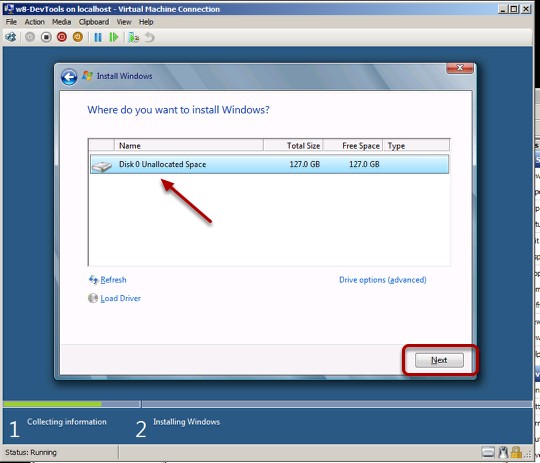Open Drive options (advanced)
This screenshot has height=463, width=540.
[383, 280]
